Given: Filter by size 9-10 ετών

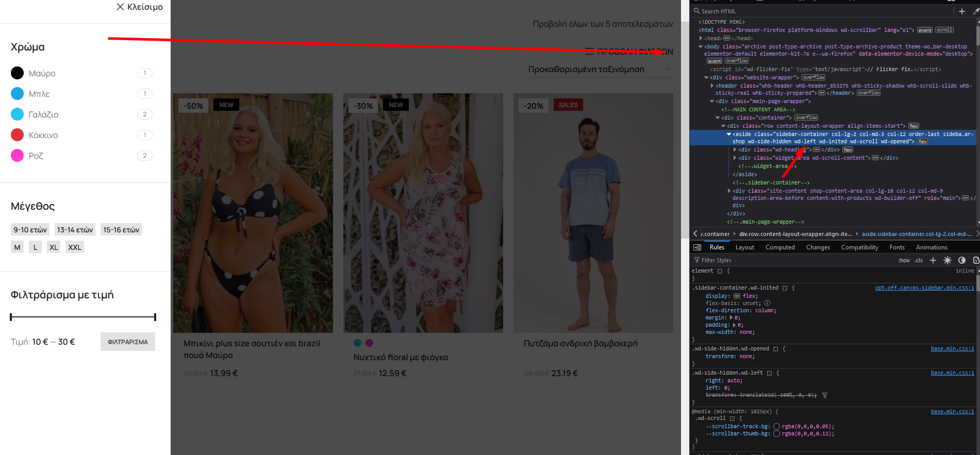Looking at the screenshot, I should click(30, 230).
